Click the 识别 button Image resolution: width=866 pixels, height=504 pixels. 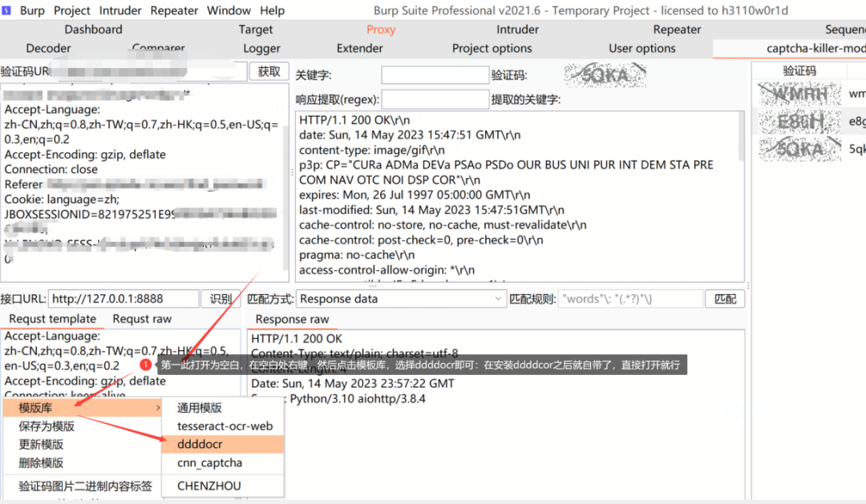(221, 299)
